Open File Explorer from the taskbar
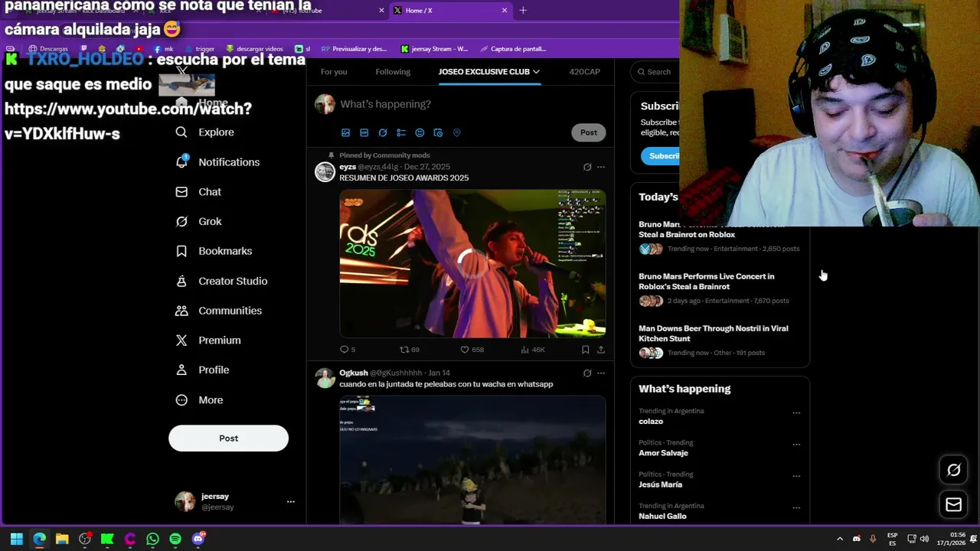Viewport: 980px width, 551px height. [62, 539]
